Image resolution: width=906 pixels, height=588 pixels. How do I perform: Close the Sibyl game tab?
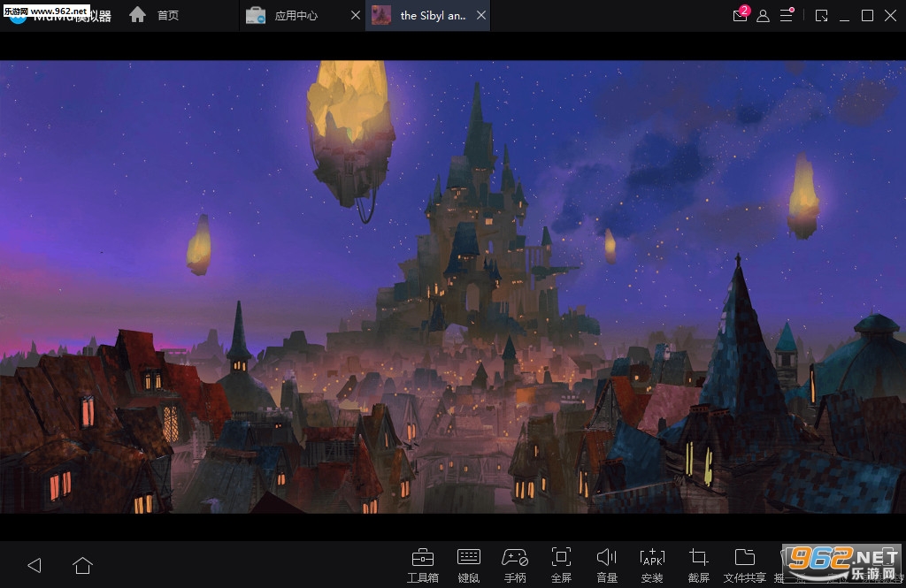(480, 16)
